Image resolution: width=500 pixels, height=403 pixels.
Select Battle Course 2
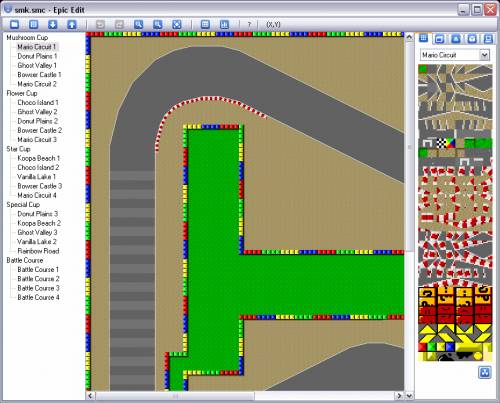(x=38, y=279)
